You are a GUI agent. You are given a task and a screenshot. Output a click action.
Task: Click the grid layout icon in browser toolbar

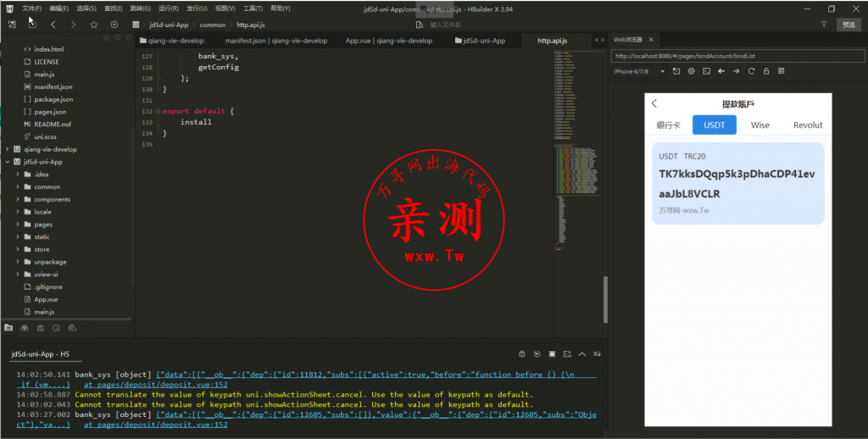[x=780, y=71]
